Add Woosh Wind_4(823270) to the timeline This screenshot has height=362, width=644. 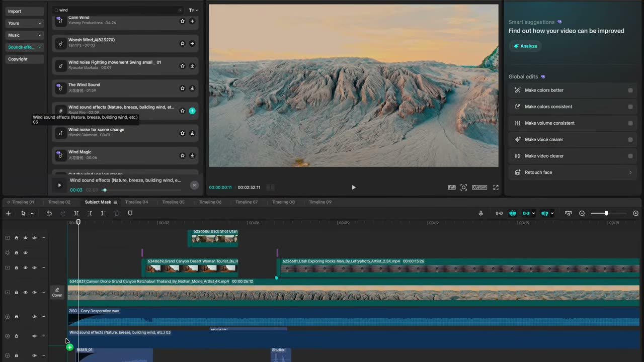coord(192,44)
